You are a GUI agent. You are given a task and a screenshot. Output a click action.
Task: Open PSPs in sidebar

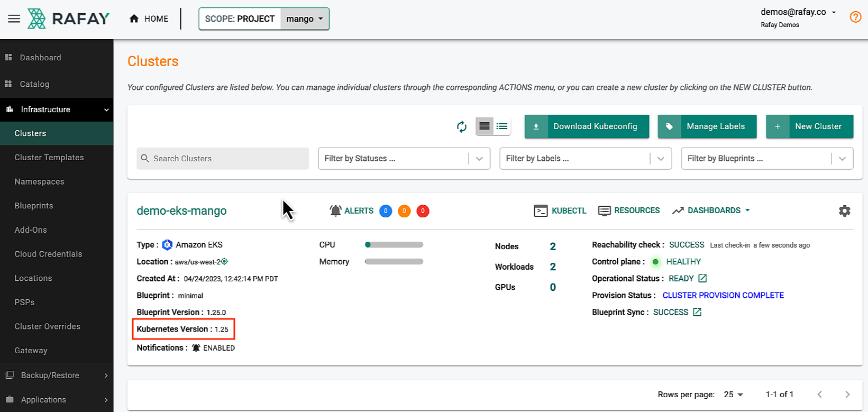coord(57,303)
